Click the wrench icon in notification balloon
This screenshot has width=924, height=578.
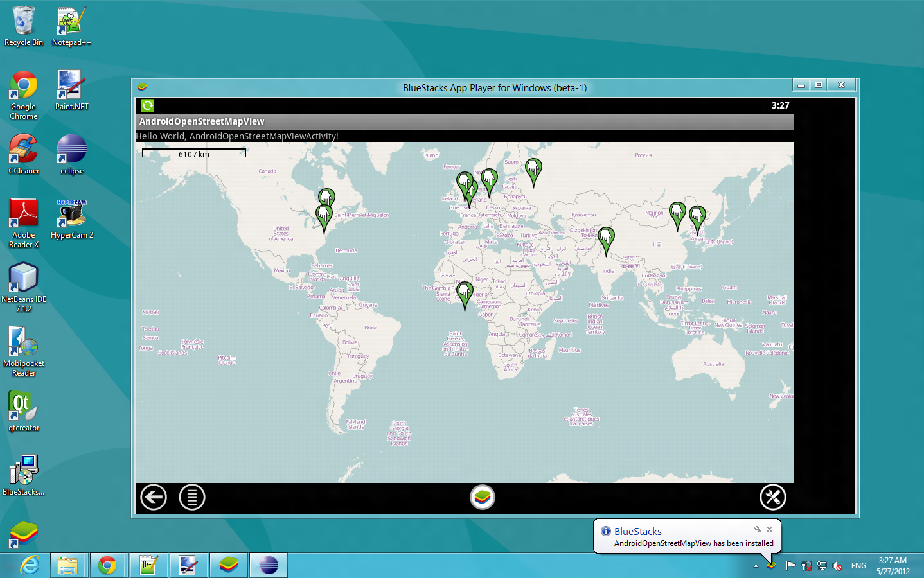758,529
